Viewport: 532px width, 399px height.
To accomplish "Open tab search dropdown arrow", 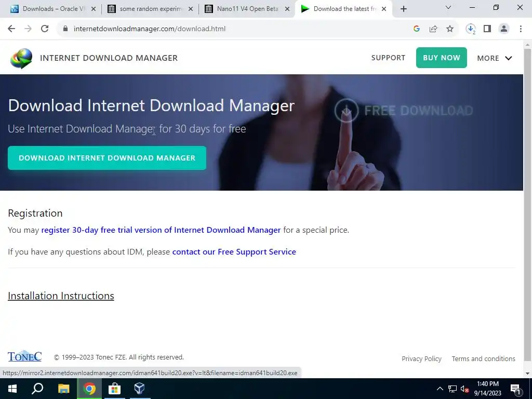I will click(448, 7).
